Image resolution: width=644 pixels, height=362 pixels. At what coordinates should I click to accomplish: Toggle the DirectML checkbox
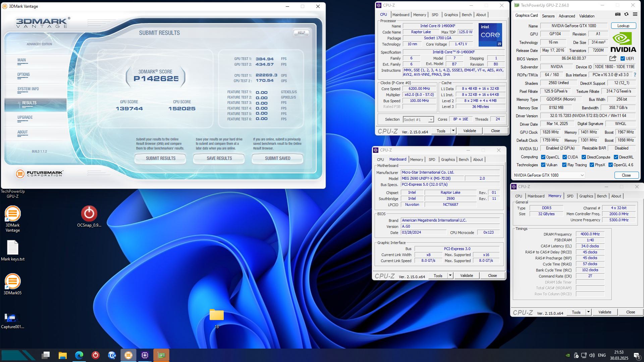click(616, 157)
